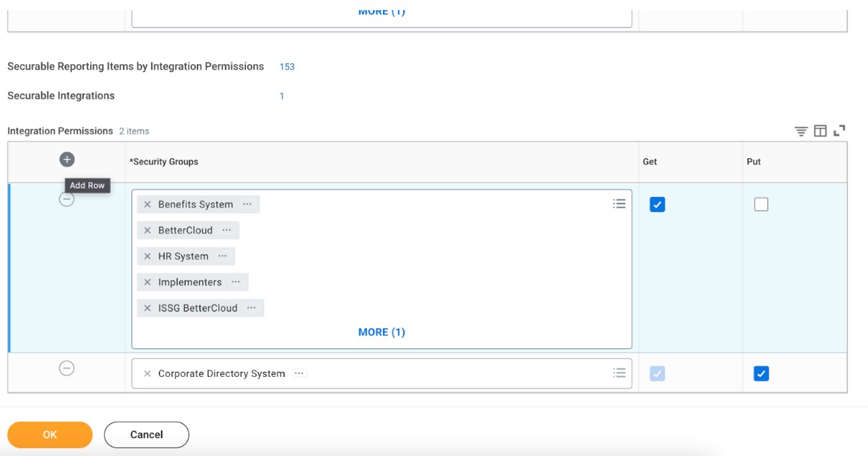Cancel the permission changes
Screen dimensions: 868x456
146,434
